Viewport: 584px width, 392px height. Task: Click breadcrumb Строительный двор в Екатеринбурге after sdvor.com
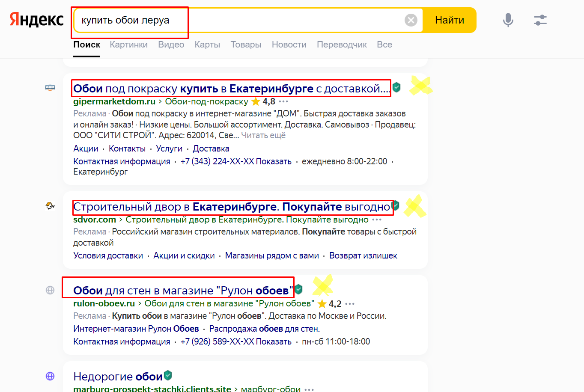(x=247, y=220)
